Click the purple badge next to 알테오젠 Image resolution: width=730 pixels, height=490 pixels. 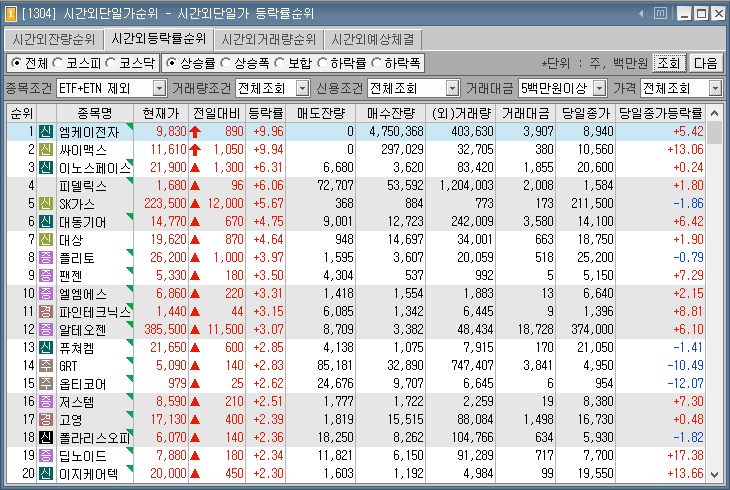(x=46, y=329)
